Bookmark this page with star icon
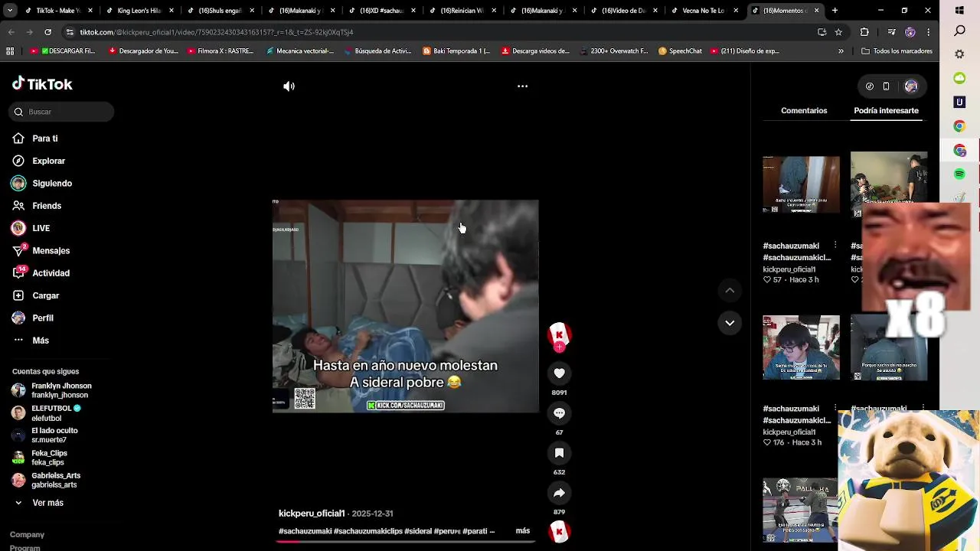980x551 pixels. point(838,32)
